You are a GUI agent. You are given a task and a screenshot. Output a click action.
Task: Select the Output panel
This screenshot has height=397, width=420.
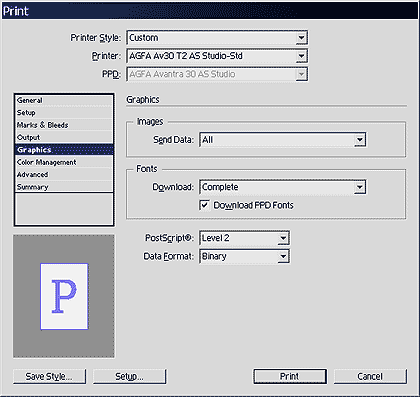[x=64, y=138]
